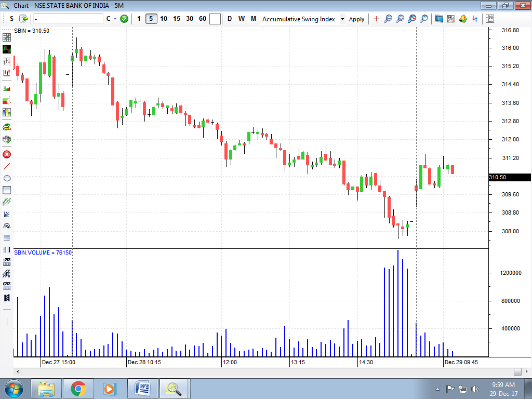532x399 pixels.
Task: Select the ellipse drawing tool
Action: 7,178
